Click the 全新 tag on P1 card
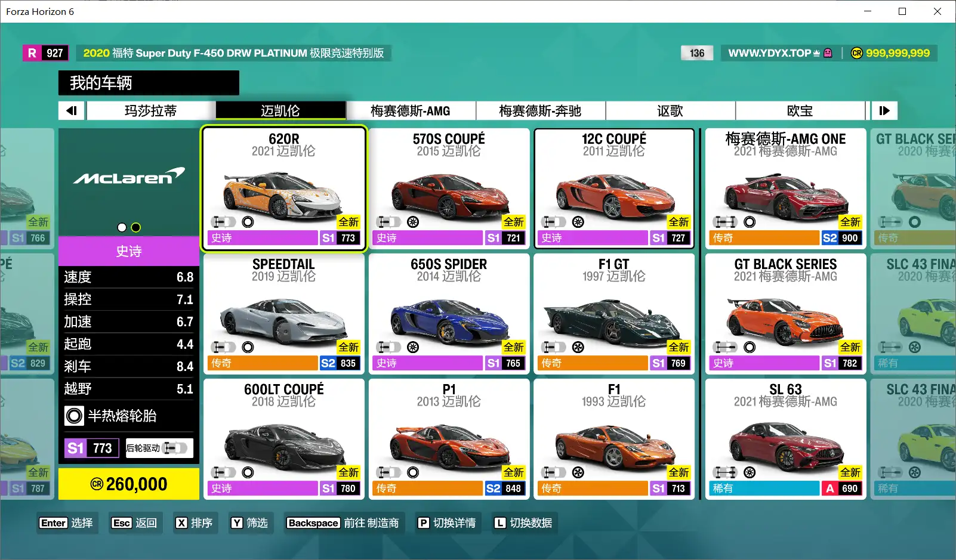The height and width of the screenshot is (560, 956). (513, 472)
